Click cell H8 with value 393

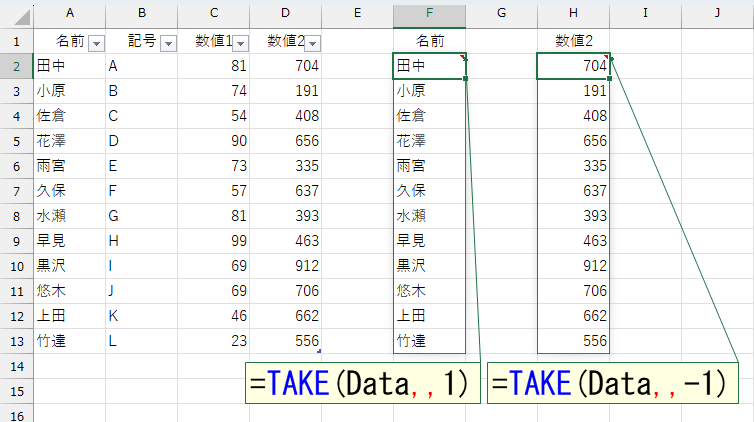[573, 216]
